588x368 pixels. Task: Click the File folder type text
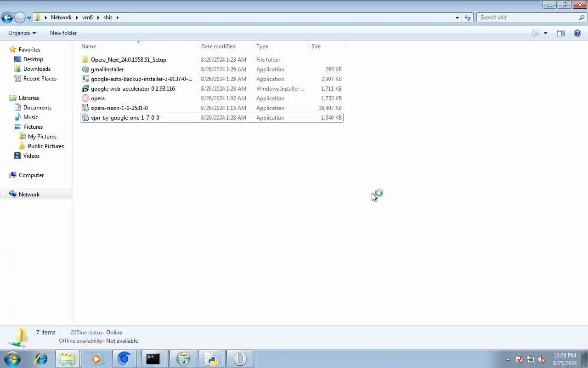click(x=268, y=60)
